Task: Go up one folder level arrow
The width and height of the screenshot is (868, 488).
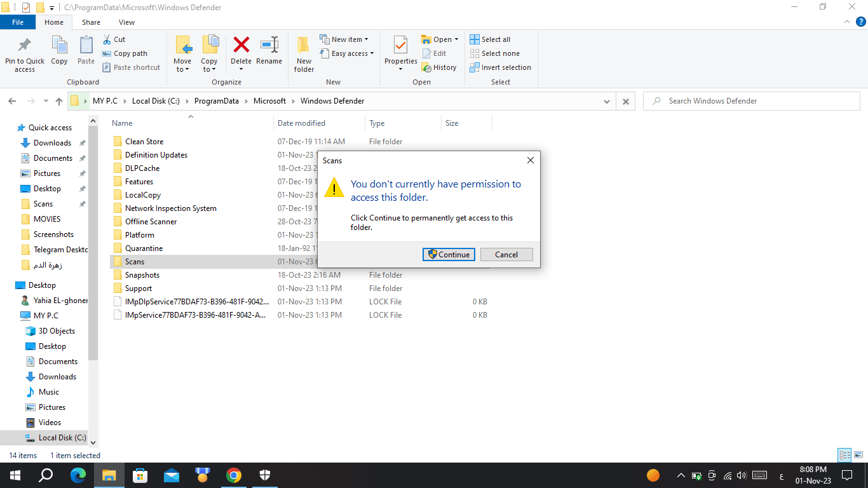Action: coord(59,101)
